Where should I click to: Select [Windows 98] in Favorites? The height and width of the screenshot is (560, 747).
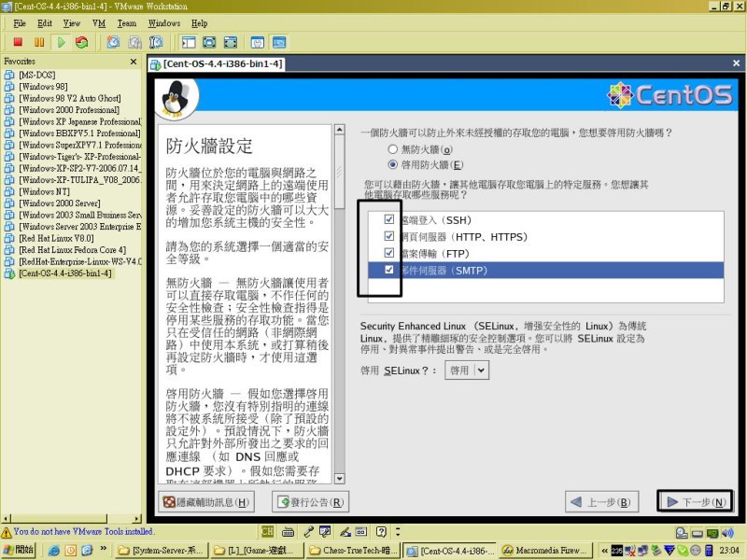[43, 87]
